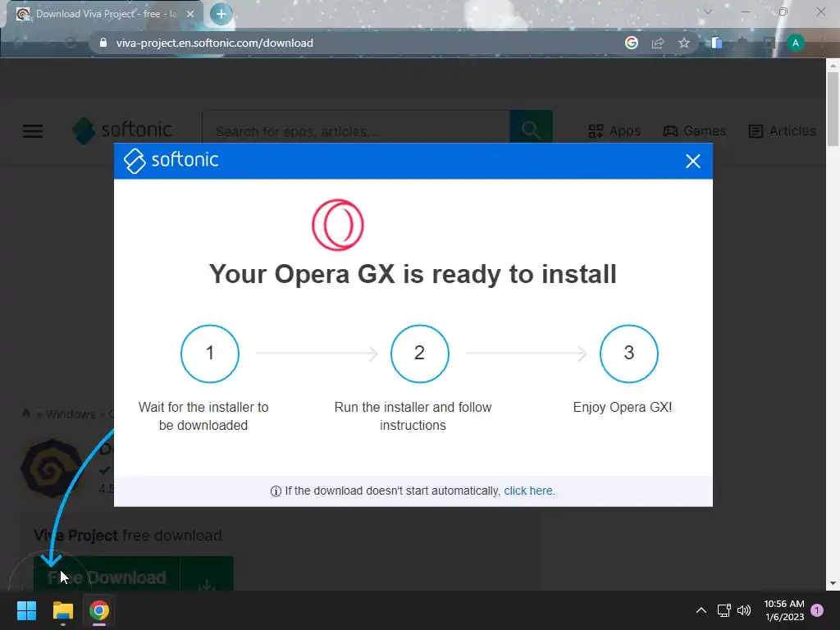Open the tab search chevron
Image resolution: width=840 pixels, height=630 pixels.
pyautogui.click(x=708, y=11)
